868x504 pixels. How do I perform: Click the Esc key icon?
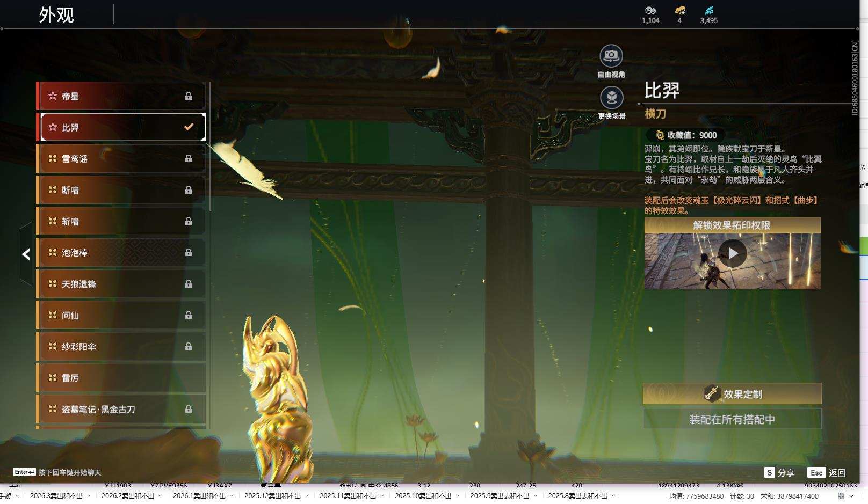(816, 472)
